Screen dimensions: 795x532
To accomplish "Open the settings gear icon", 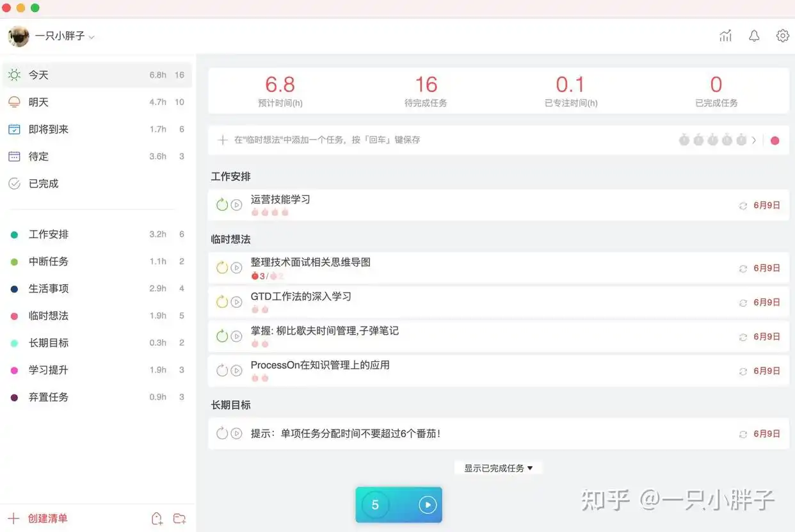I will pos(782,36).
